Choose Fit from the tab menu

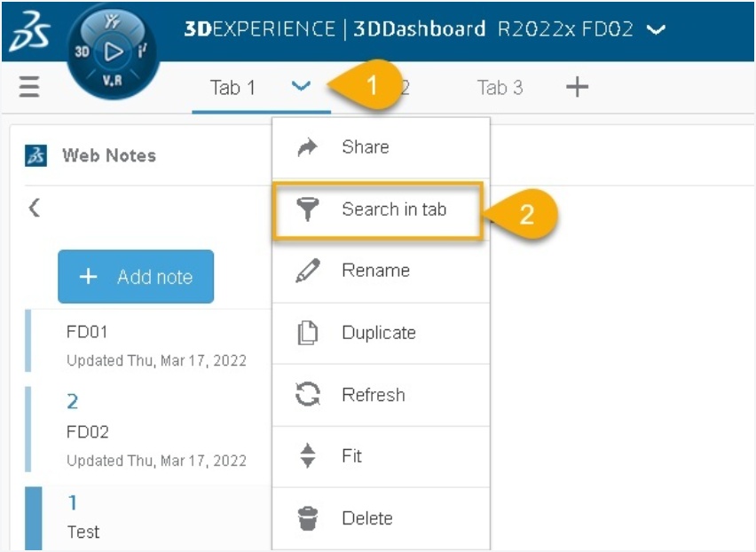click(352, 456)
